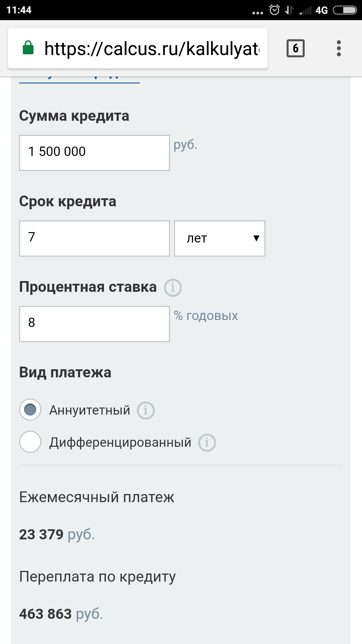
Task: Tap the alarm clock status icon
Action: [275, 10]
